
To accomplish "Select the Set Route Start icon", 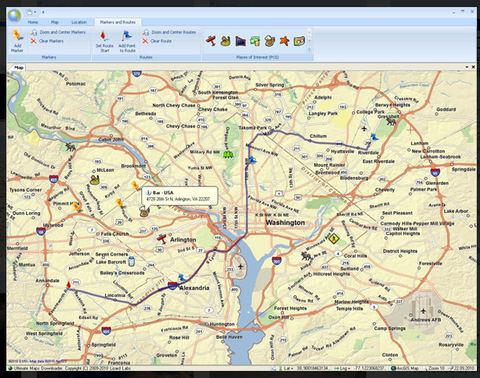I will tap(105, 41).
